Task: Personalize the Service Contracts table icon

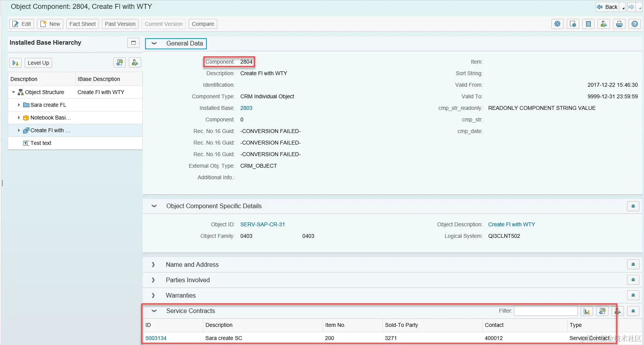Action: 618,311
